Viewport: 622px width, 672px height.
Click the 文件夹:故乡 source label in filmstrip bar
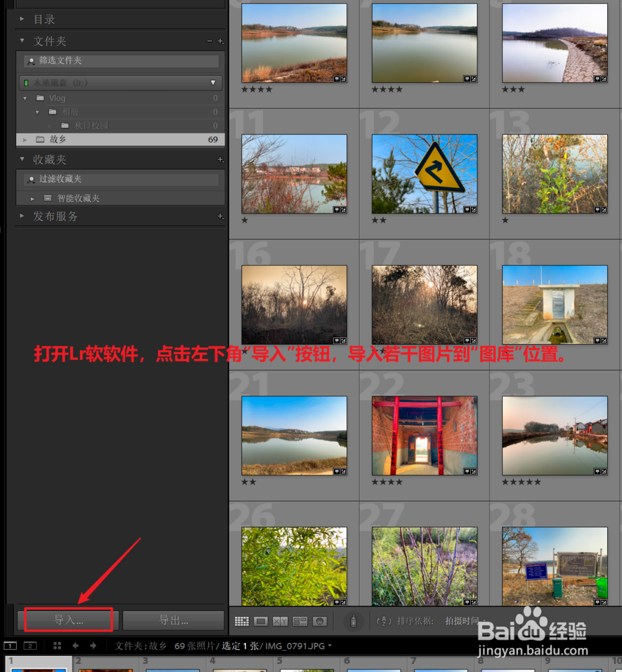click(x=141, y=646)
